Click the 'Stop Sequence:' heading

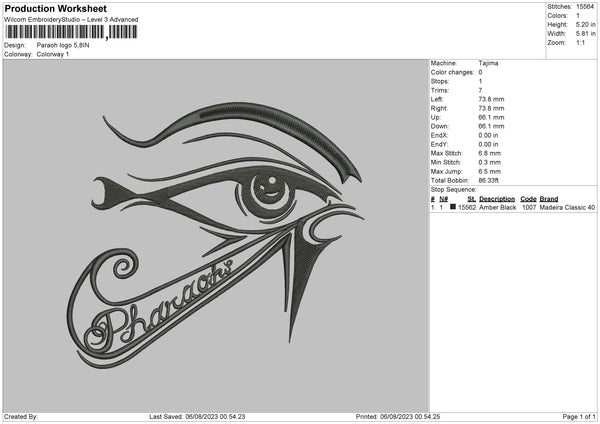pos(453,190)
